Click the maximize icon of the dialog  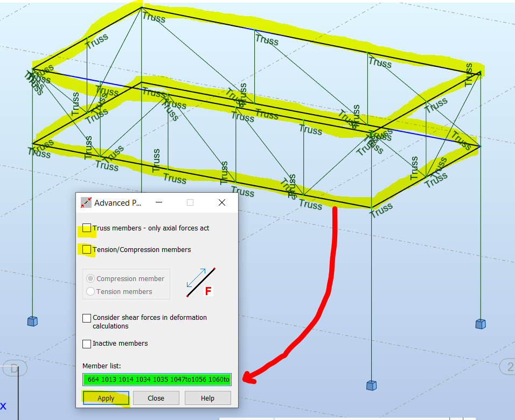click(190, 202)
